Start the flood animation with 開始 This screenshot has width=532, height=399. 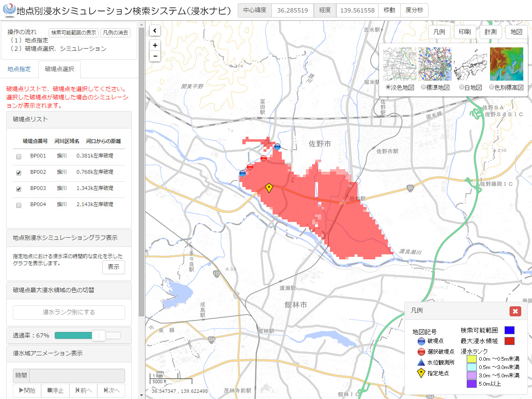[x=27, y=391]
